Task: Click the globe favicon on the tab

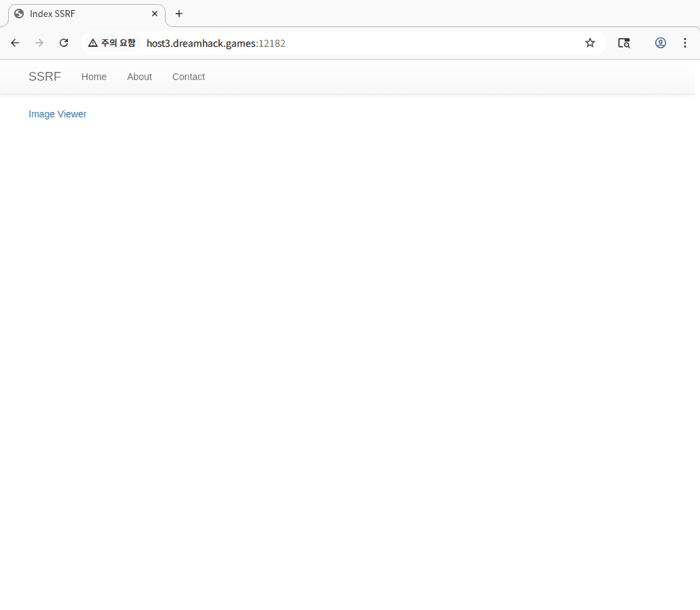Action: point(19,14)
